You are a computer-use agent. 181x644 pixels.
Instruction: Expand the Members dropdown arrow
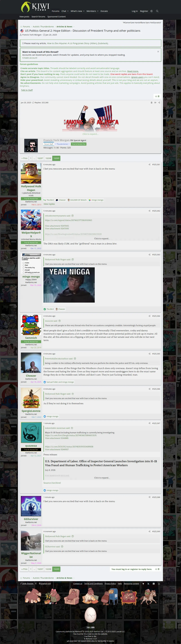coord(98,11)
